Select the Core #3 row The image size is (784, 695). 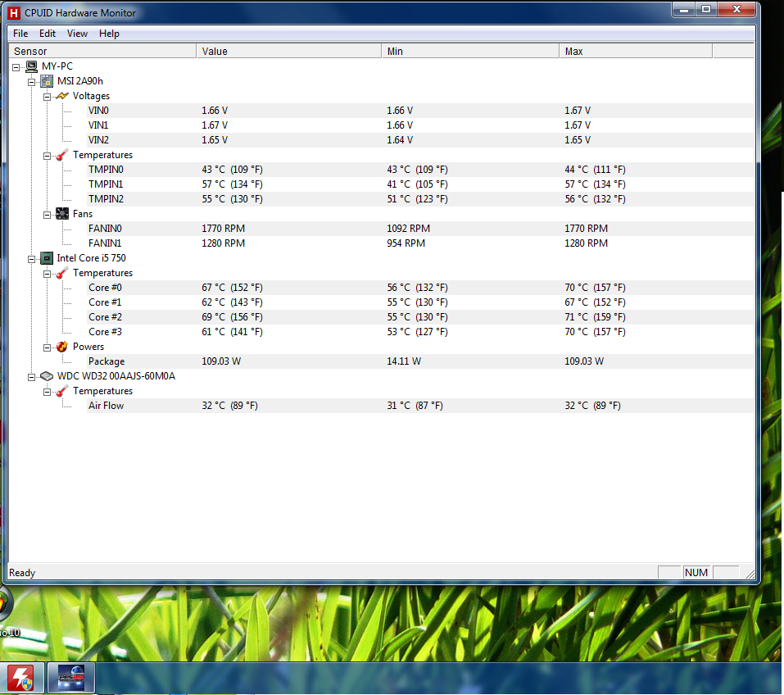420,332
